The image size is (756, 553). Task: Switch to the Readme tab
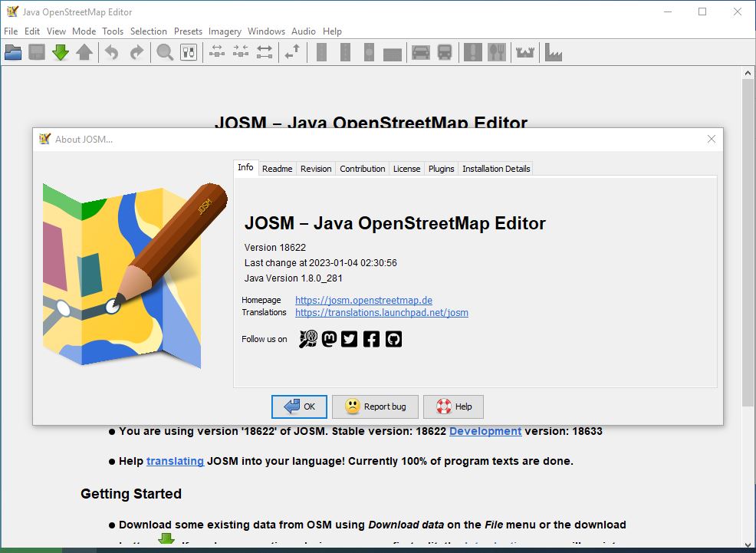278,169
